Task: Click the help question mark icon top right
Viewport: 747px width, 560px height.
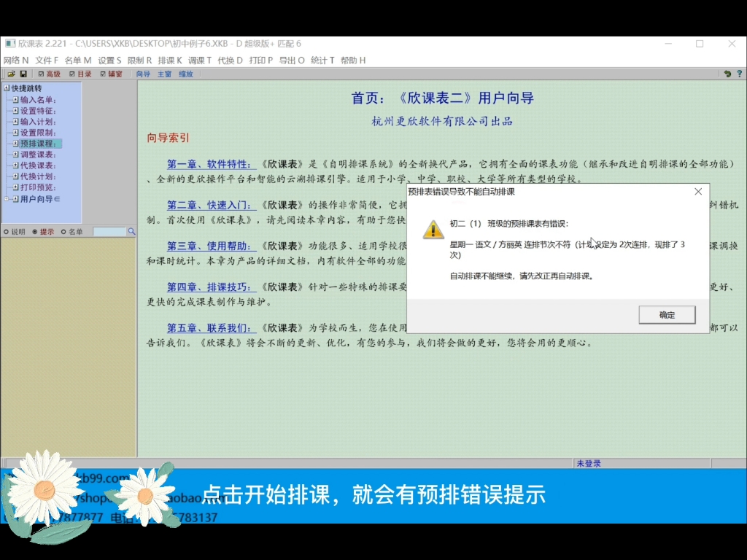Action: [739, 74]
